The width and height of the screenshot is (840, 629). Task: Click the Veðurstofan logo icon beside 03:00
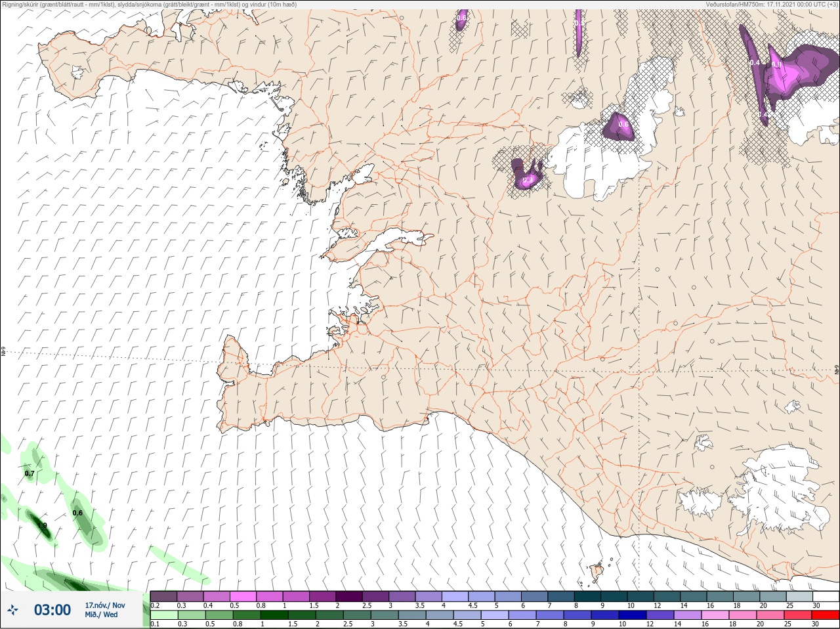[12, 611]
